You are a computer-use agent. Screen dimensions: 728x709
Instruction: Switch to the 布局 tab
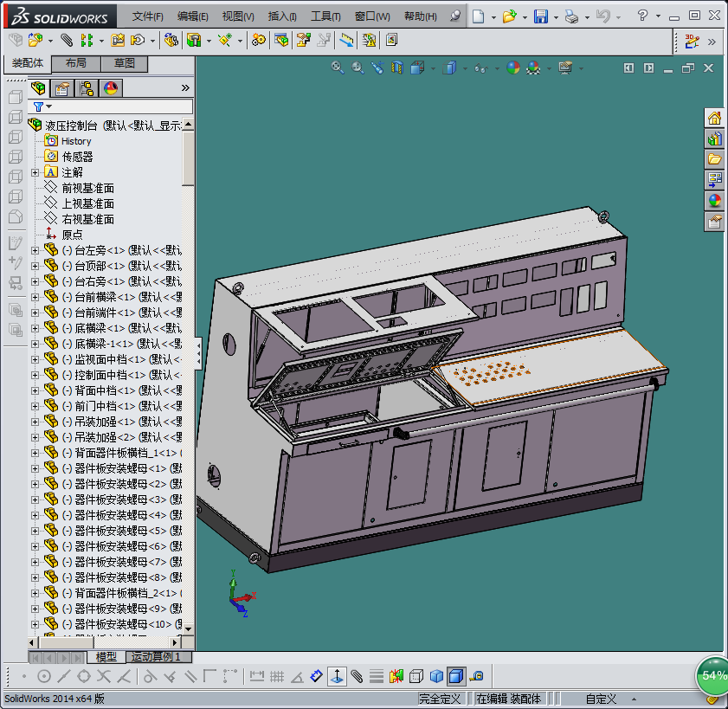pos(75,63)
